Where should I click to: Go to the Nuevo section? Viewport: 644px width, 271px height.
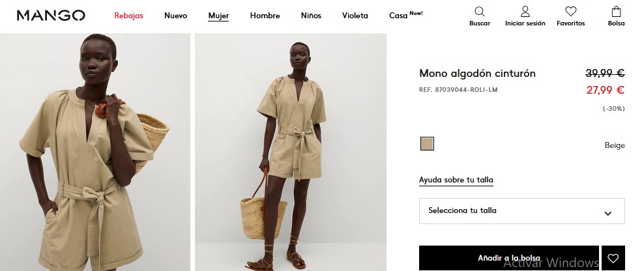(175, 16)
